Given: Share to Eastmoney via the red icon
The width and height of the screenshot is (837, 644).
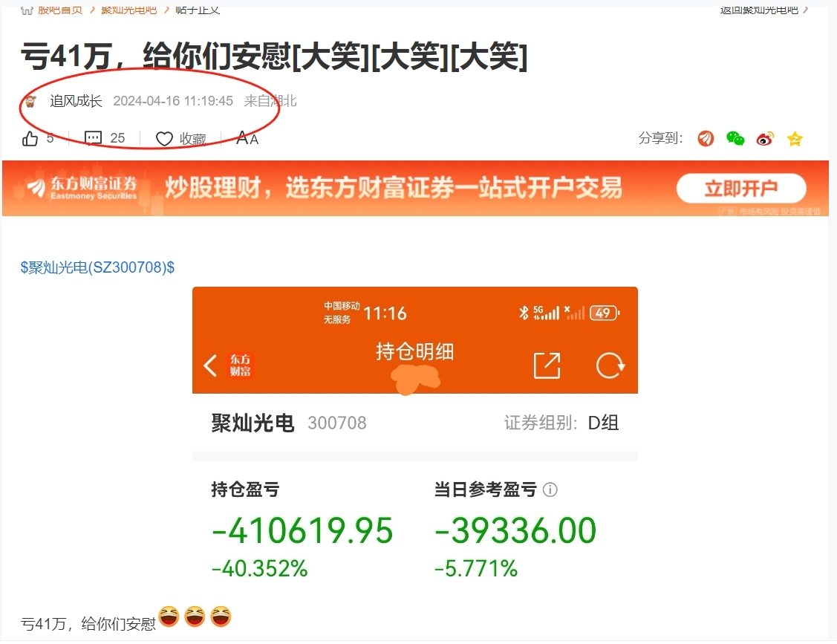Looking at the screenshot, I should [706, 139].
